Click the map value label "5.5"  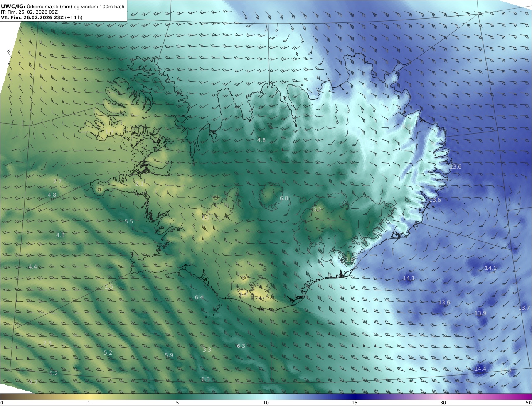(129, 222)
